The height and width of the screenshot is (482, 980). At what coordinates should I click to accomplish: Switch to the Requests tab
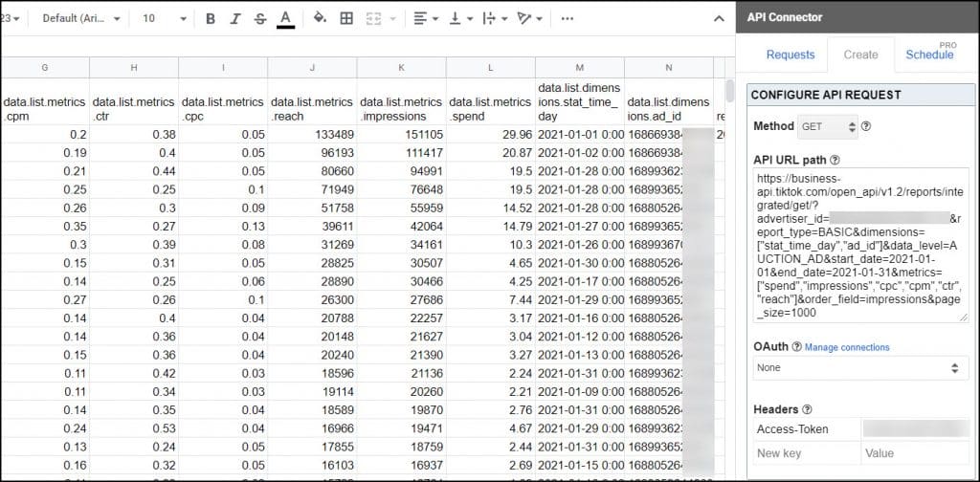click(791, 55)
